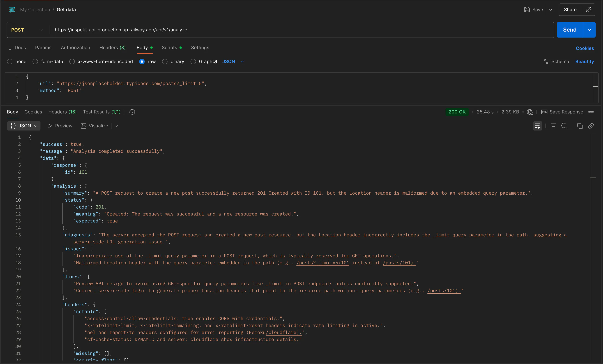
Task: Click the Save disk icon
Action: [527, 9]
